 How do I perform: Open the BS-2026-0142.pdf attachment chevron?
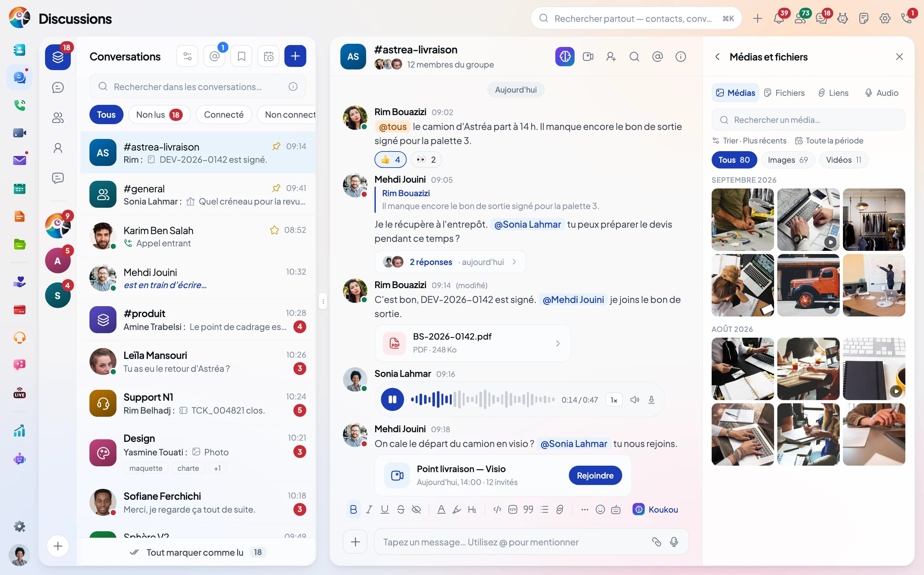coord(557,343)
